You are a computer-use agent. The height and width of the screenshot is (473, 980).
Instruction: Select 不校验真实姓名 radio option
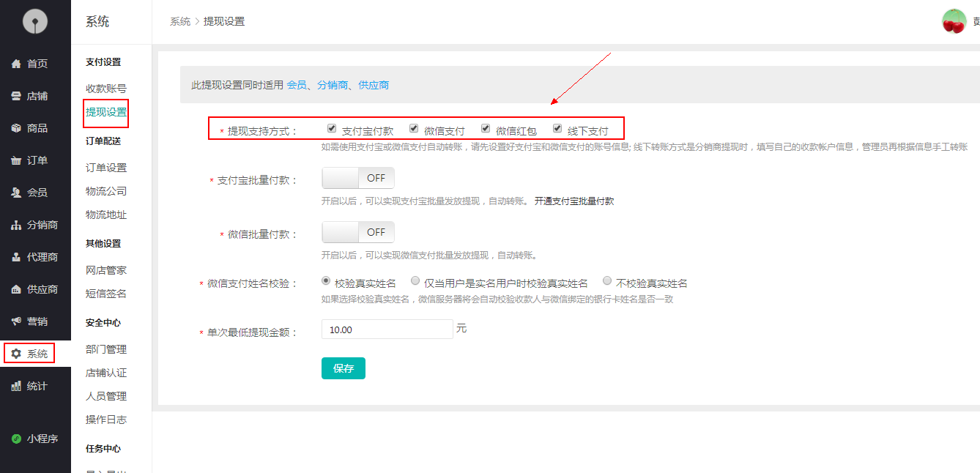click(607, 280)
